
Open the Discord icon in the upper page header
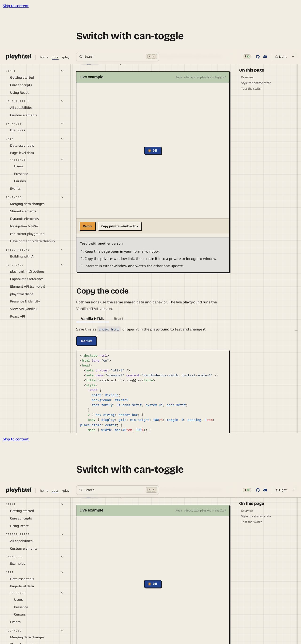(265, 57)
